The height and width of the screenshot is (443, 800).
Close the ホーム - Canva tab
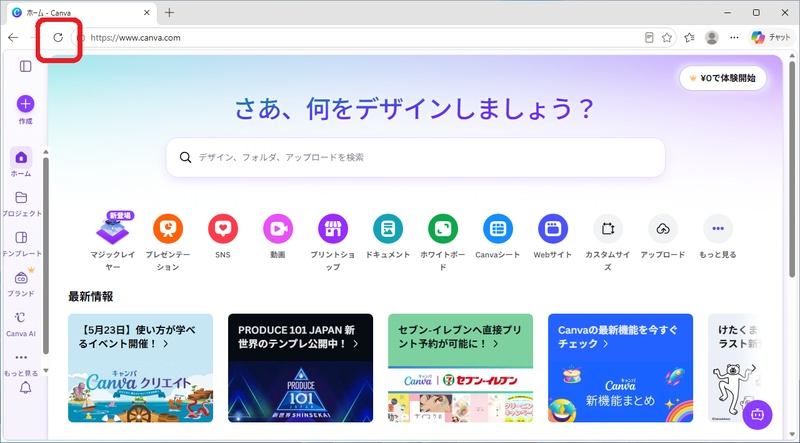pos(147,13)
